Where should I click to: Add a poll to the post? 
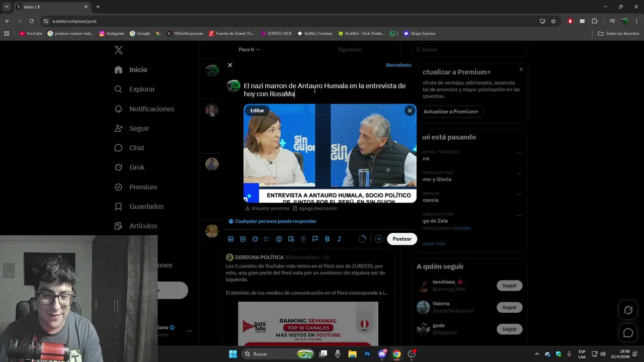click(267, 239)
